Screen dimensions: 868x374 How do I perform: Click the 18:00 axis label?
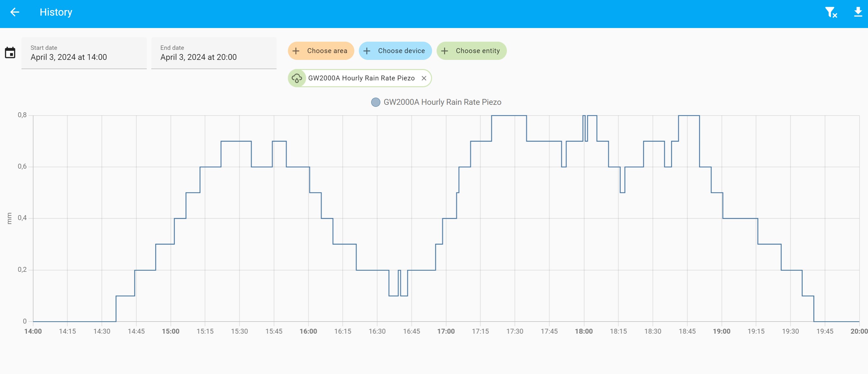(585, 331)
